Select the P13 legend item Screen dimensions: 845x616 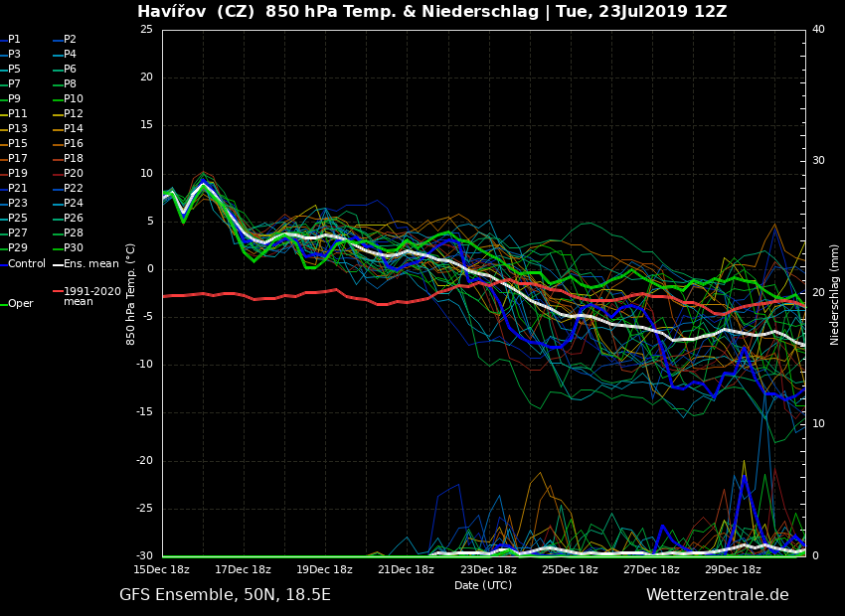(17, 129)
